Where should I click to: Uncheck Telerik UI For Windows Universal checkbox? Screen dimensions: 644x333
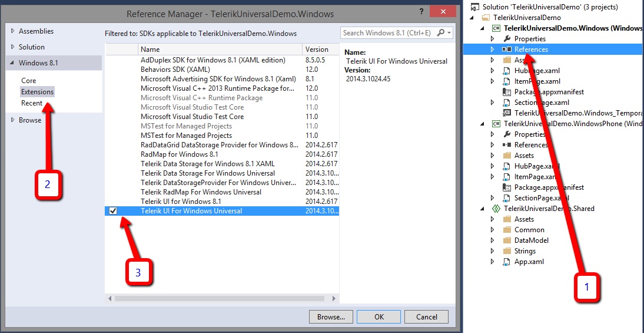point(113,211)
